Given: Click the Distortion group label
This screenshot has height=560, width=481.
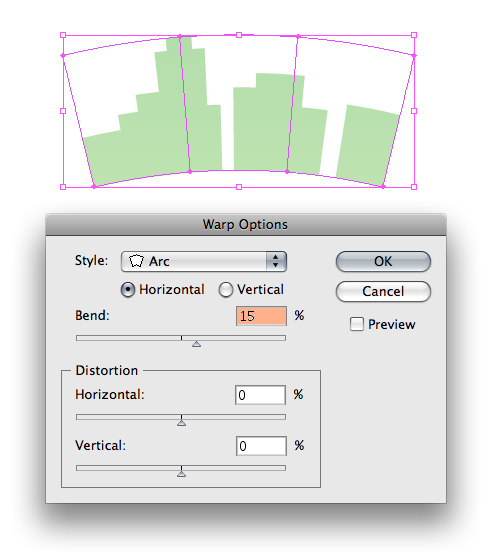Looking at the screenshot, I should point(107,370).
